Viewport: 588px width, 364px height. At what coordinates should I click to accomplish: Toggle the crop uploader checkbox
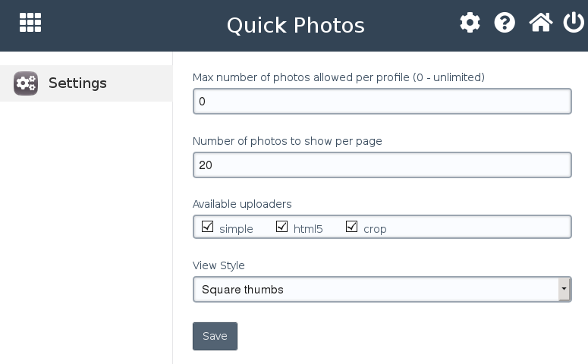click(351, 226)
